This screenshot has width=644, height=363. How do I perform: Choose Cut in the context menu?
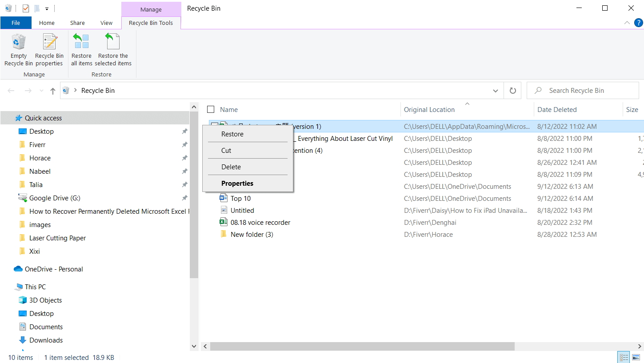click(248, 151)
